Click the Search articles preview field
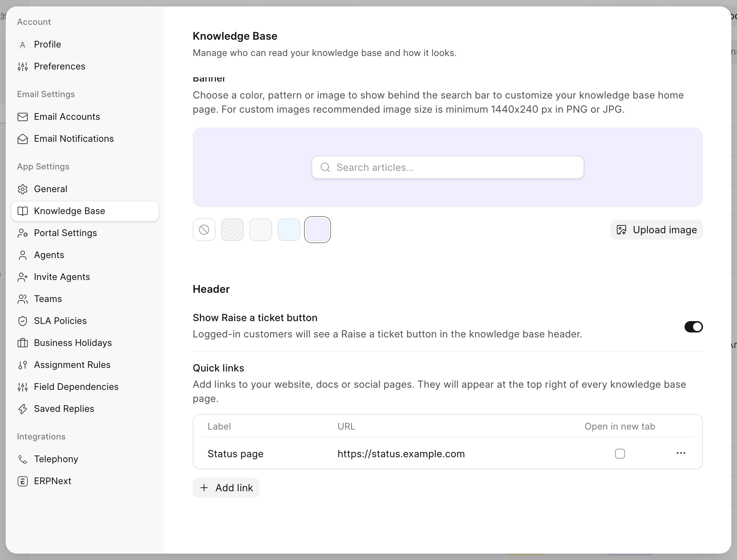 tap(448, 167)
